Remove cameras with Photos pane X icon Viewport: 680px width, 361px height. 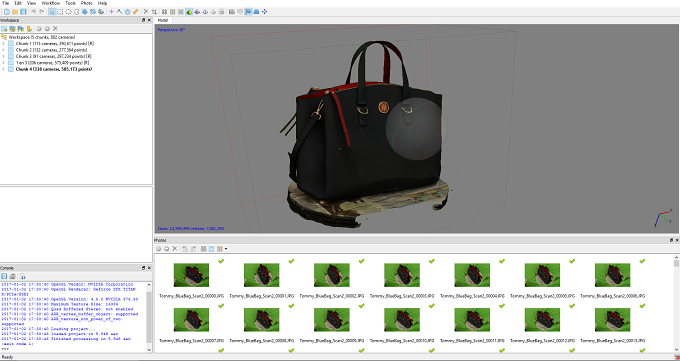[175, 249]
